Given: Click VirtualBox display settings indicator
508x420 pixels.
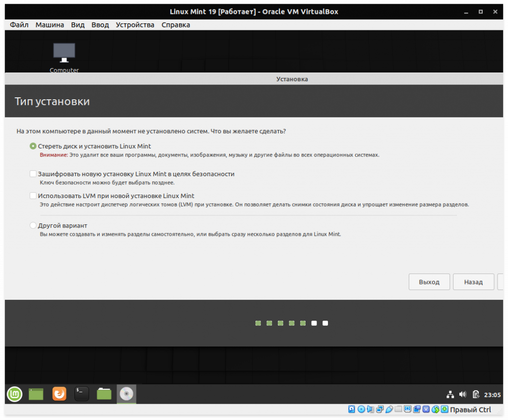Looking at the screenshot, I should 408,409.
